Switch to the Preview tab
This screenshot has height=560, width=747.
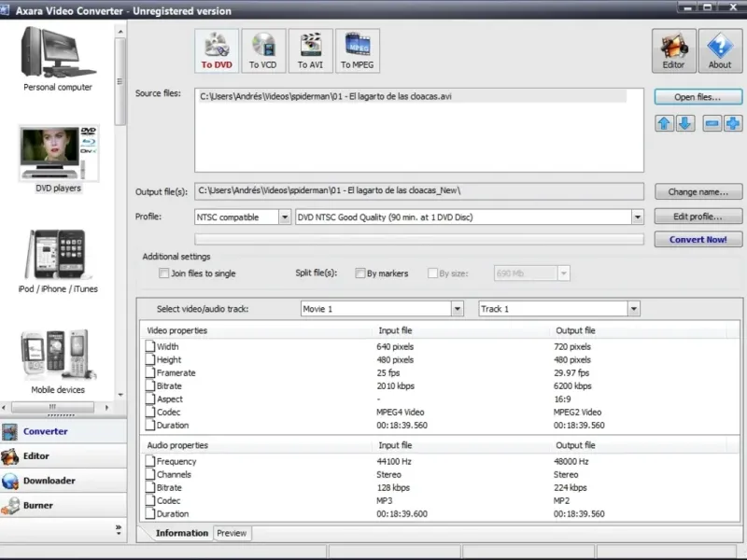coord(232,533)
